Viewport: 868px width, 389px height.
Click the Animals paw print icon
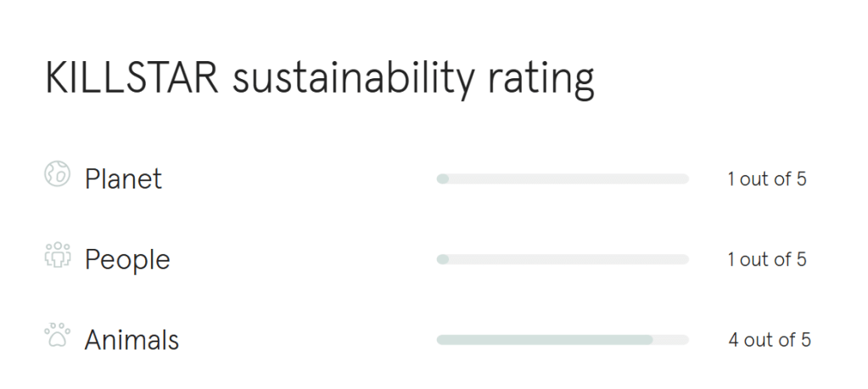[57, 335]
